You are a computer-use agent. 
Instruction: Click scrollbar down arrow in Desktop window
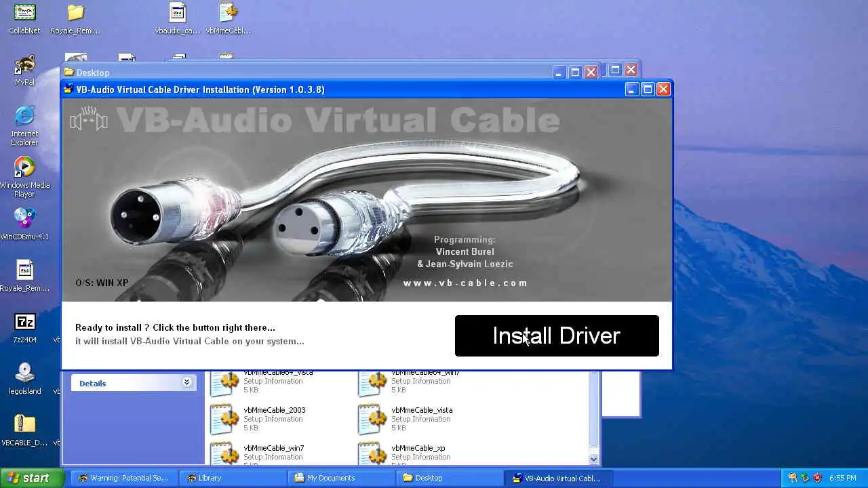593,459
